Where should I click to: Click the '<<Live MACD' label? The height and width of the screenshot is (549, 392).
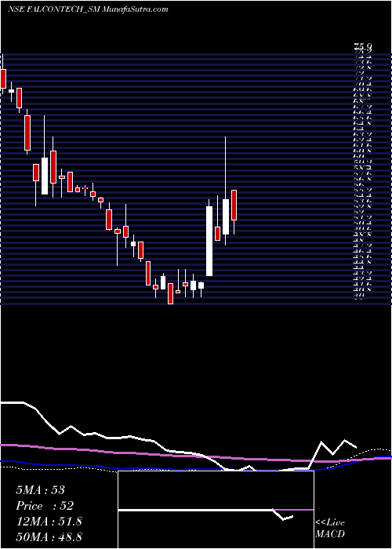[x=330, y=528]
